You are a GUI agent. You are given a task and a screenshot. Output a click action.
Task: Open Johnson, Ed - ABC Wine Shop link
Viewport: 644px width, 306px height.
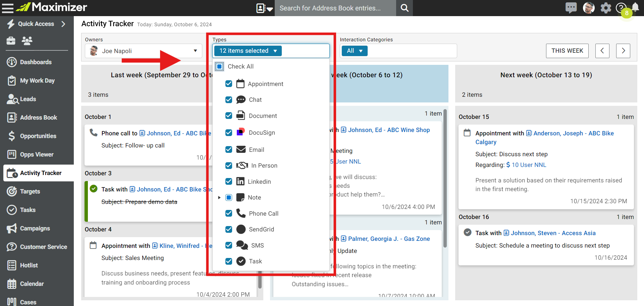[389, 130]
